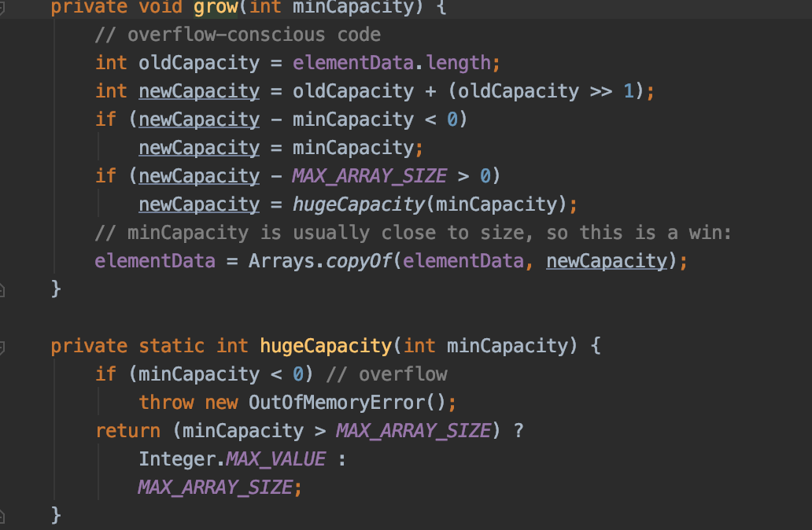The width and height of the screenshot is (812, 530).
Task: Collapse the grow method fold marker
Action: pos(2,7)
